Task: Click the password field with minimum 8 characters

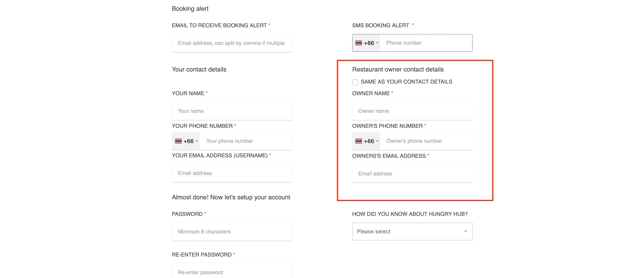Action: click(x=232, y=232)
